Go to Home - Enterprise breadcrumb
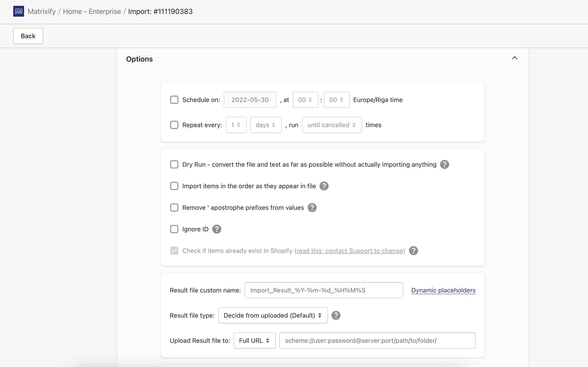Screen dimensions: 588x367 point(92,12)
